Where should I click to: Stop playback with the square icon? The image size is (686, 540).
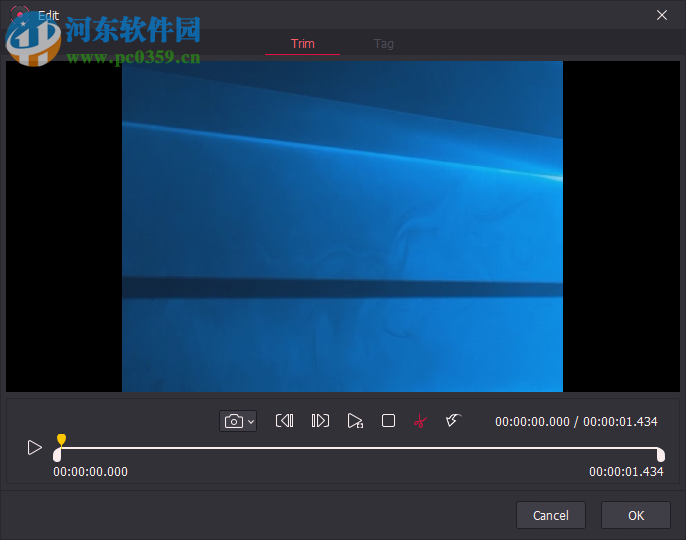[388, 421]
